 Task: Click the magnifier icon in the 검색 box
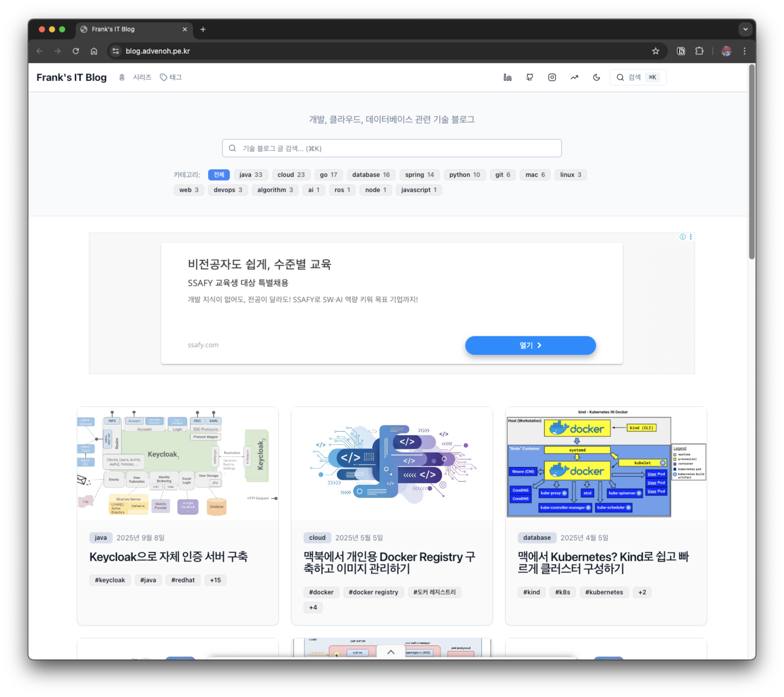620,77
